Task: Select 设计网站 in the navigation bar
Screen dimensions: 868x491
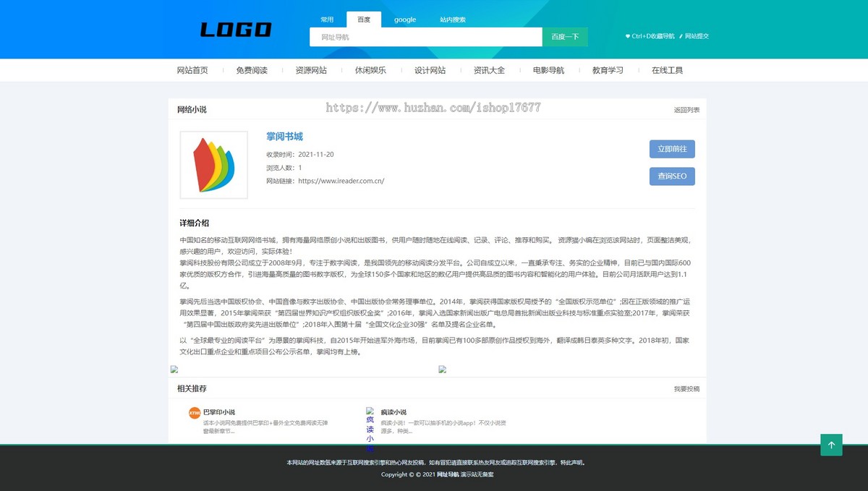Action: pyautogui.click(x=430, y=70)
